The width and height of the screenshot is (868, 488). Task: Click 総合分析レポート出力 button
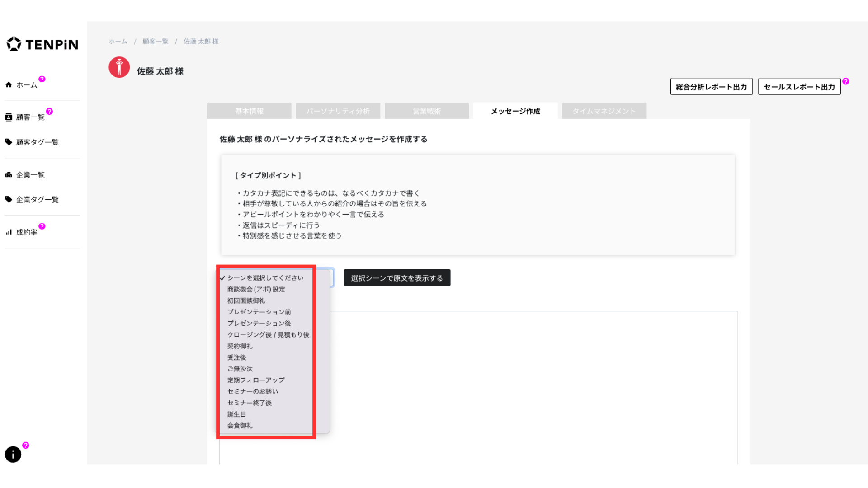coord(711,87)
